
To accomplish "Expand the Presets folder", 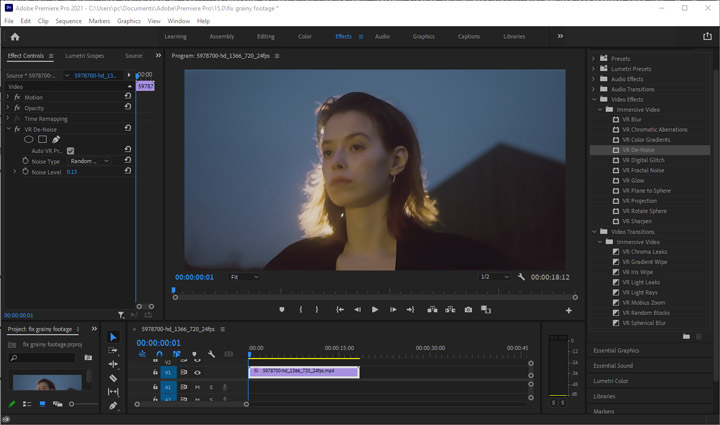I will pos(593,59).
